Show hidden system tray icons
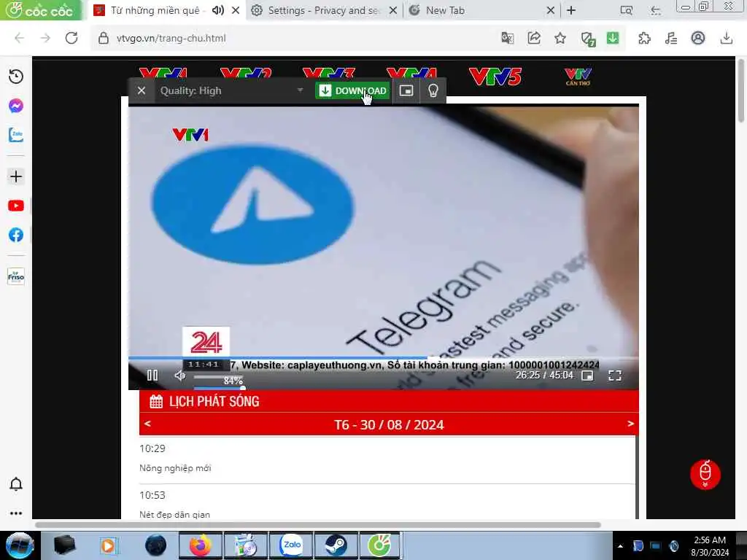Viewport: 747px width, 560px height. (620, 546)
